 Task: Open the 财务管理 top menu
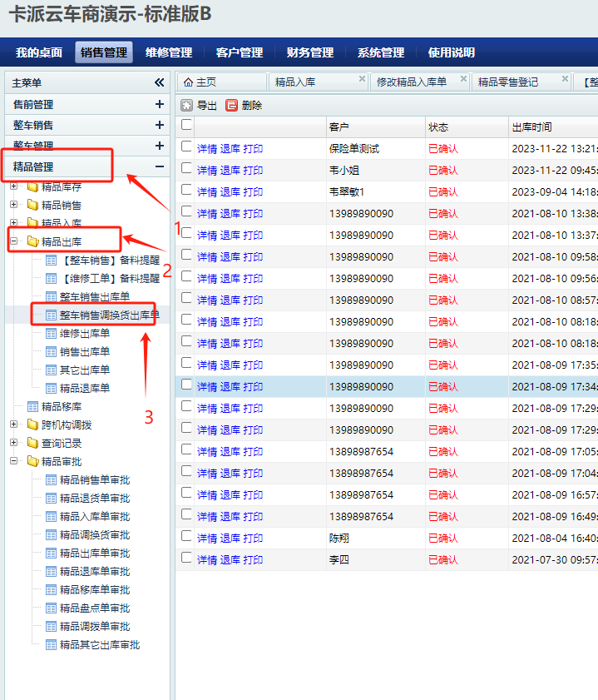(x=309, y=52)
